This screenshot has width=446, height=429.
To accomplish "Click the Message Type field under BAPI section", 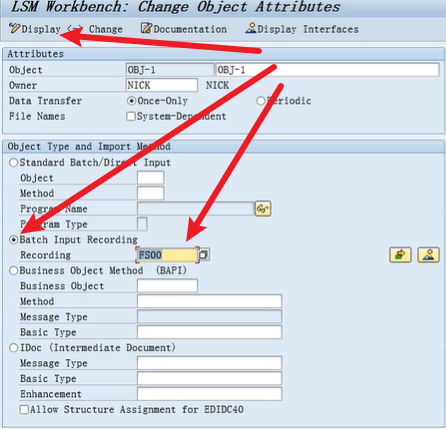I will point(209,317).
